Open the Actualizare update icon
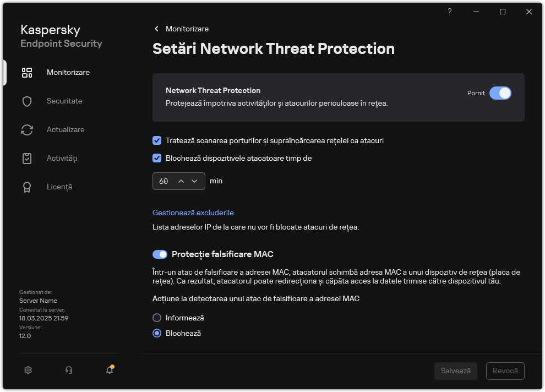 pos(26,129)
